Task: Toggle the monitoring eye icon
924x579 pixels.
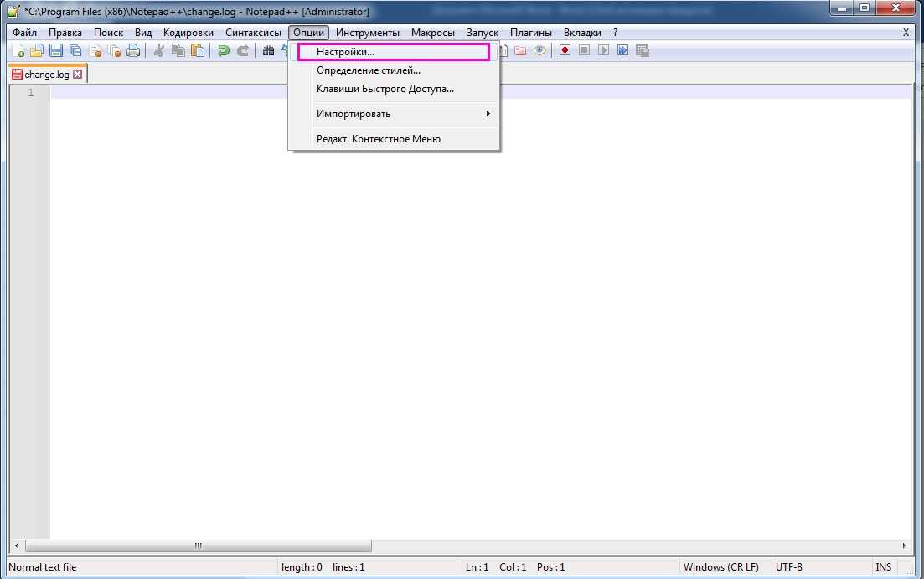Action: pos(540,50)
